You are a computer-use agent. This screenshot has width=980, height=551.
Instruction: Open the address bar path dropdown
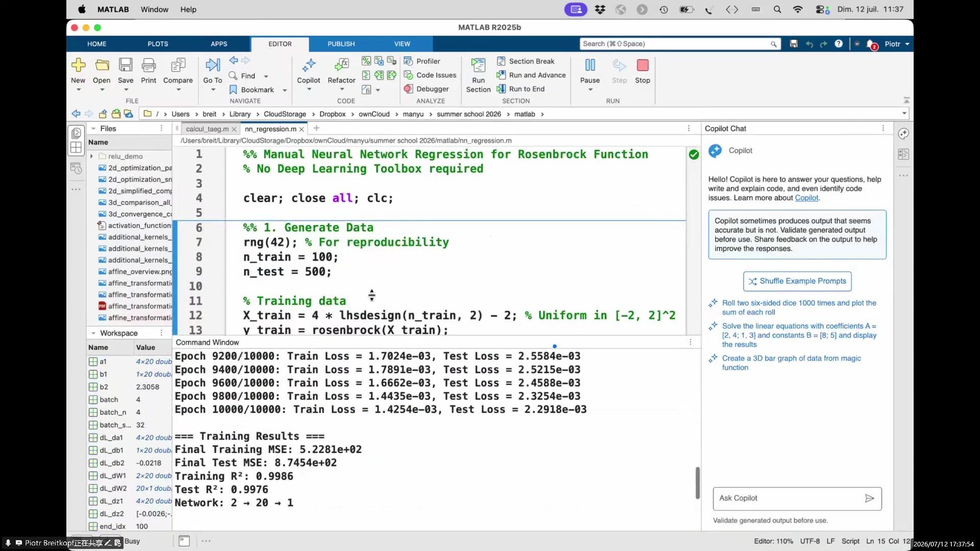point(904,113)
